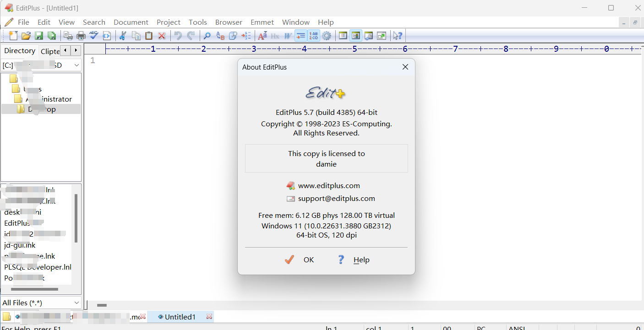Click the Redo arrow icon

click(191, 36)
